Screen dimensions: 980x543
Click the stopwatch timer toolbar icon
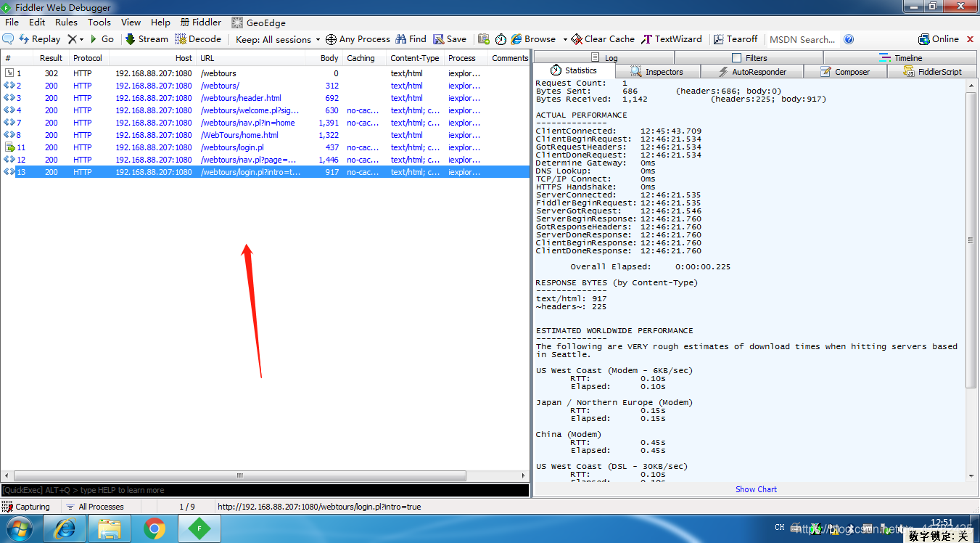tap(501, 39)
